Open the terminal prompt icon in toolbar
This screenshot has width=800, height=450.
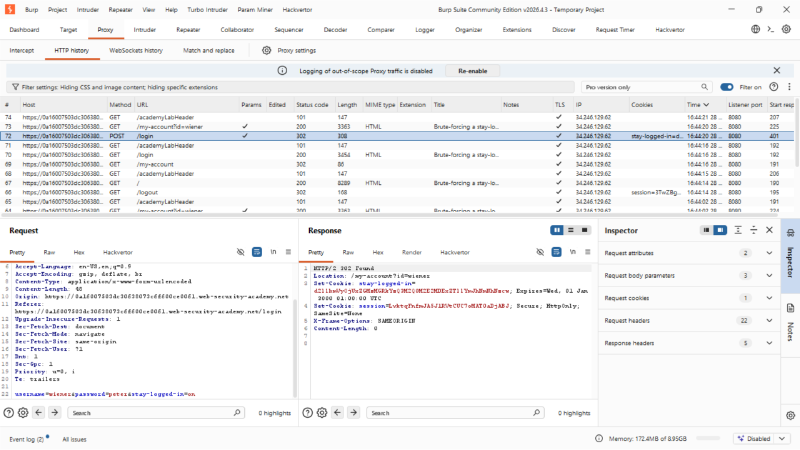(x=771, y=29)
